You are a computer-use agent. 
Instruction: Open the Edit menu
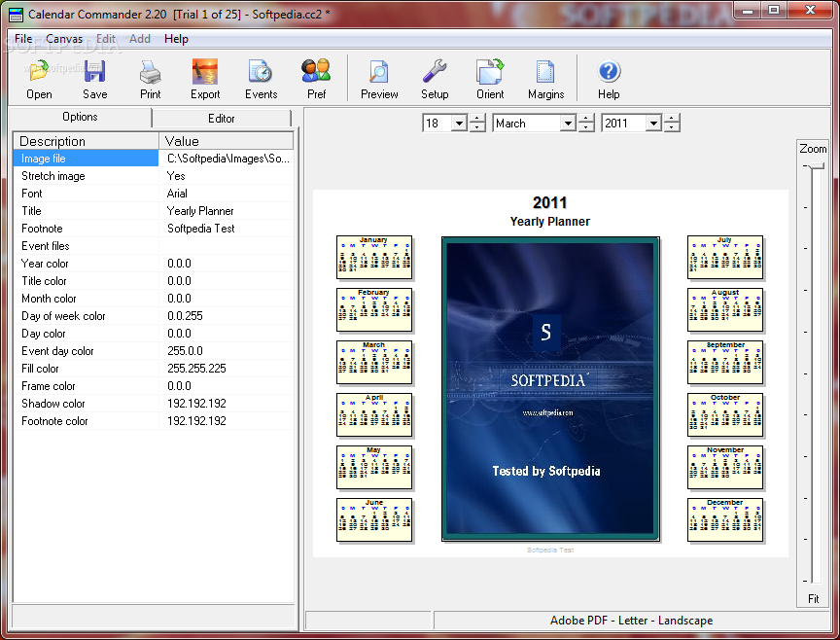coord(106,39)
